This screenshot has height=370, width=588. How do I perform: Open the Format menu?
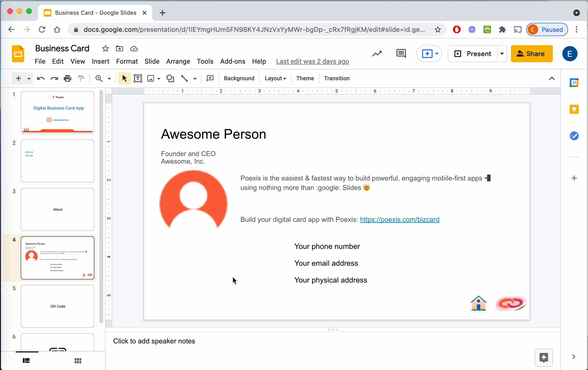127,61
